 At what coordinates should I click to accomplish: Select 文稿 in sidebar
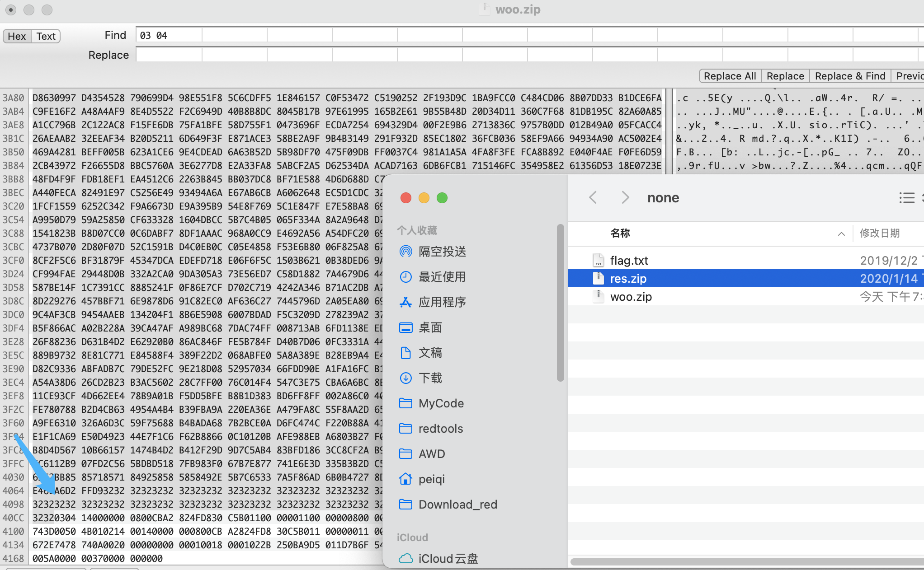[x=430, y=353]
